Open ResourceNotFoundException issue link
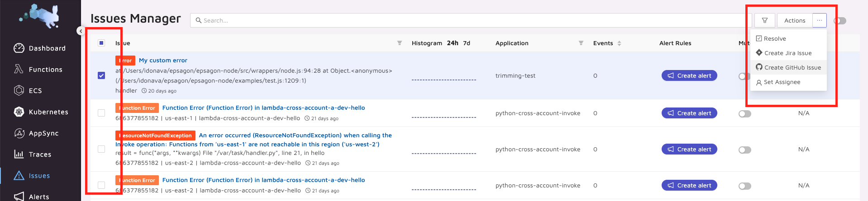This screenshot has width=868, height=201. point(253,140)
